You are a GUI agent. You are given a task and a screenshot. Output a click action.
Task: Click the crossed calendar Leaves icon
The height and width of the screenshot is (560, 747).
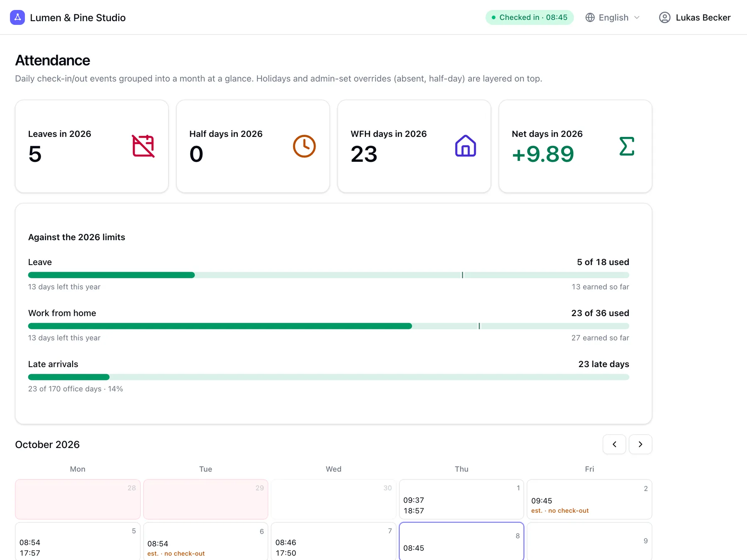[143, 146]
